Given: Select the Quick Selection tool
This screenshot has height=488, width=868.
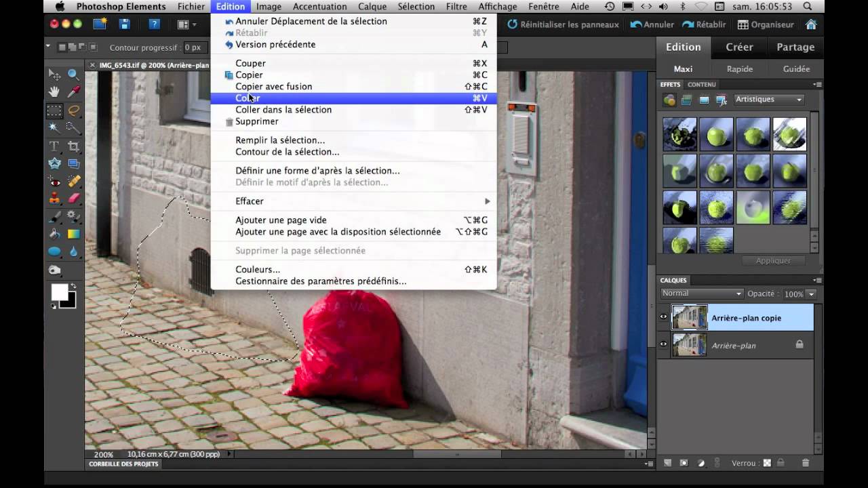Looking at the screenshot, I should click(x=73, y=127).
